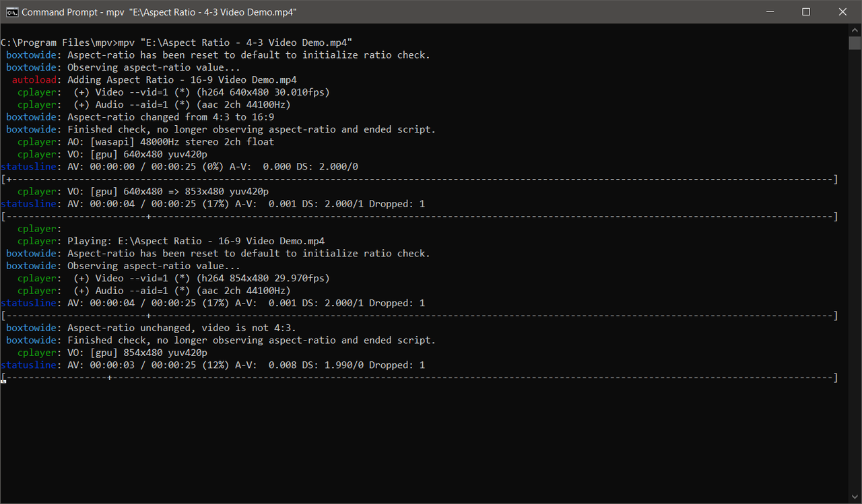Click the statusline showing 12% playback
The width and height of the screenshot is (862, 504).
click(212, 365)
